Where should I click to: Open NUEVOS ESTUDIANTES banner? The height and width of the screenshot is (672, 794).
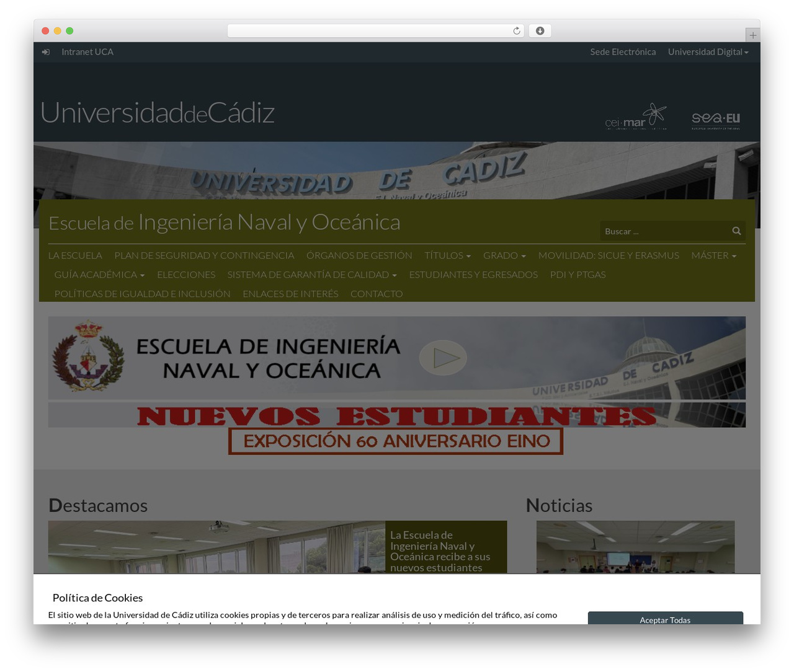(x=397, y=415)
